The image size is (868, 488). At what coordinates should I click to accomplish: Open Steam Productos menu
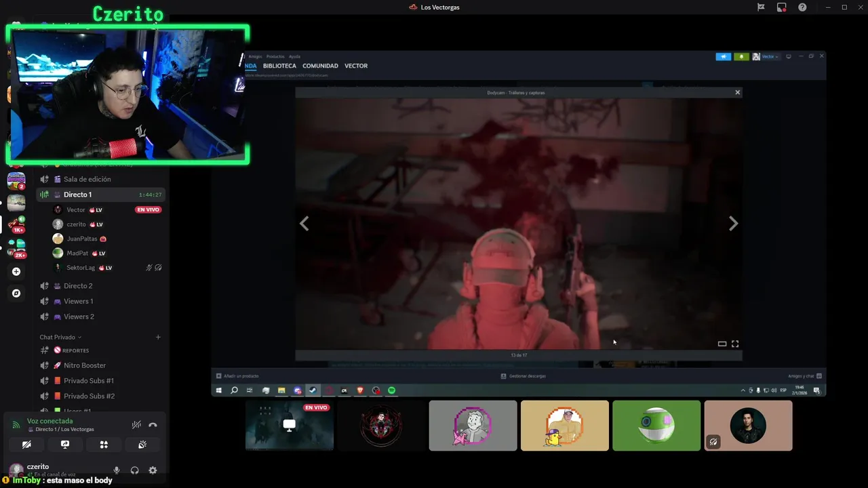[275, 56]
